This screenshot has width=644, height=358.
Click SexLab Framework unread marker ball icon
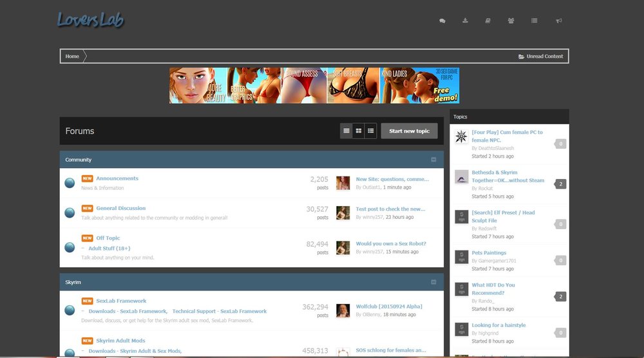70,310
